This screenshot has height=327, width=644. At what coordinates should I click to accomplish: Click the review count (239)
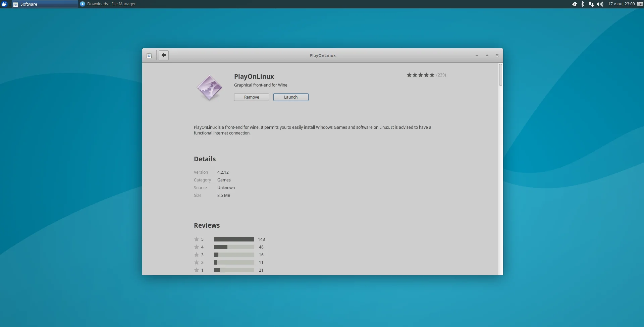(441, 75)
